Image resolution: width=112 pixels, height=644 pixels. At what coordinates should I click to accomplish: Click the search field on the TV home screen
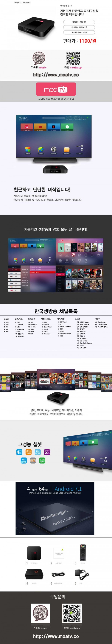point(54,118)
